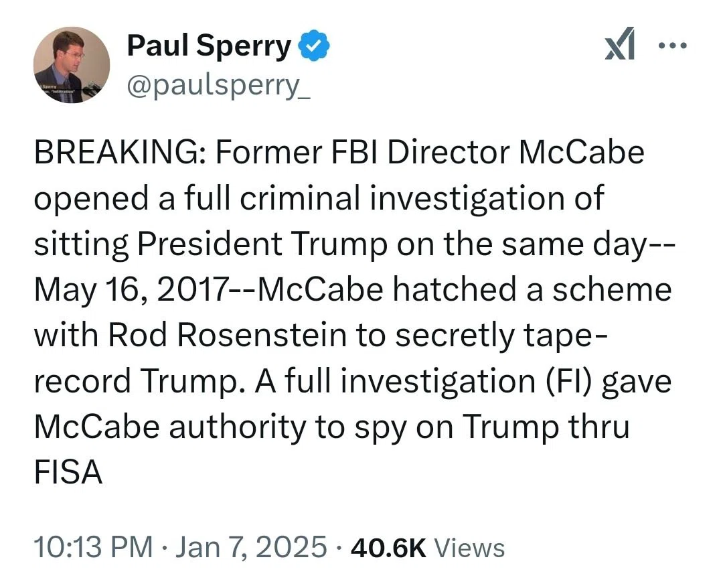The height and width of the screenshot is (588, 723).
Task: Open Paul Sperry's profile avatar photo
Action: click(72, 64)
